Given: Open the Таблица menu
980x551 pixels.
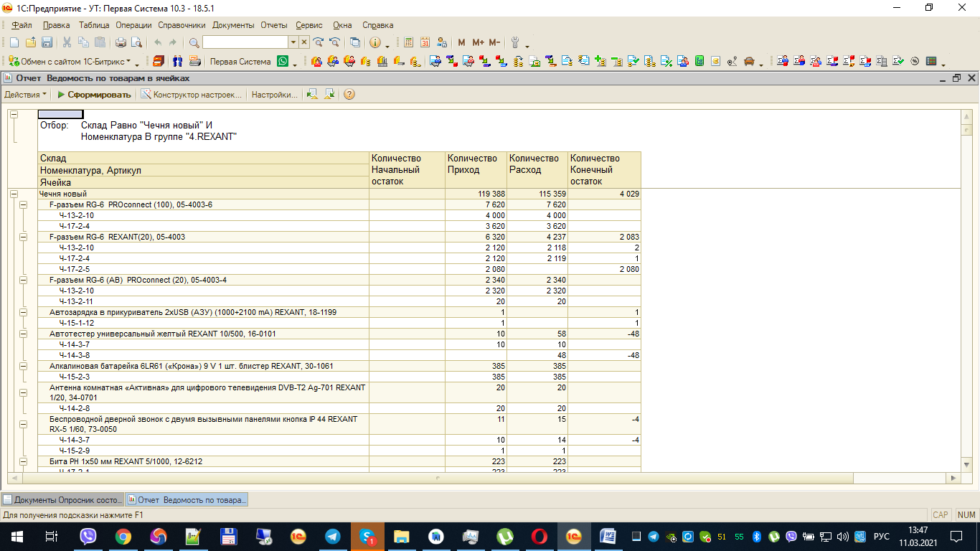Looking at the screenshot, I should point(94,25).
